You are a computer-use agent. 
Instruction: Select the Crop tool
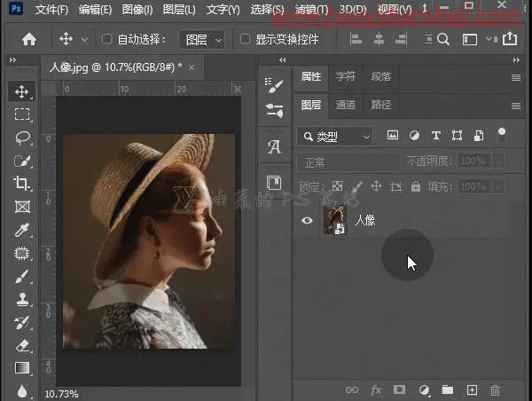click(21, 184)
